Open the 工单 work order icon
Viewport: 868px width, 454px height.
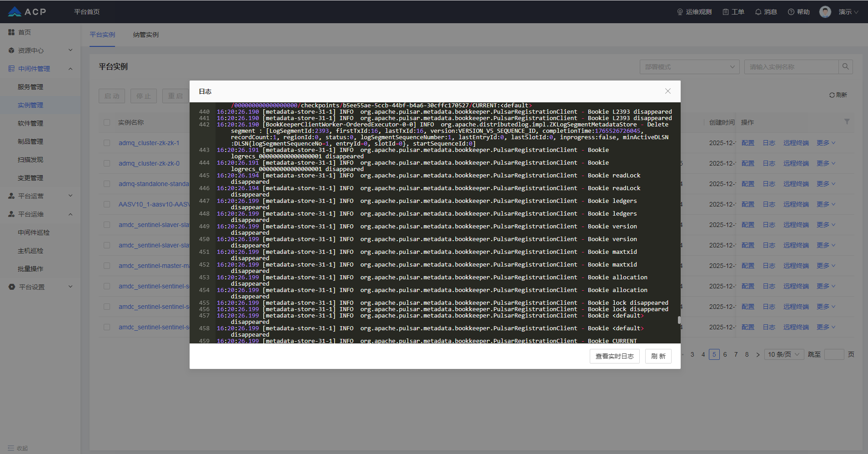726,12
